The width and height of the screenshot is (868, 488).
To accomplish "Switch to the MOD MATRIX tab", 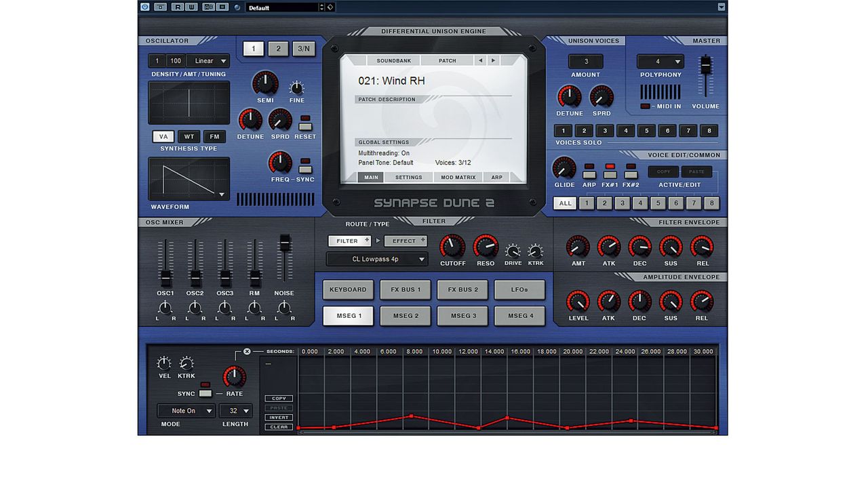I will point(457,178).
